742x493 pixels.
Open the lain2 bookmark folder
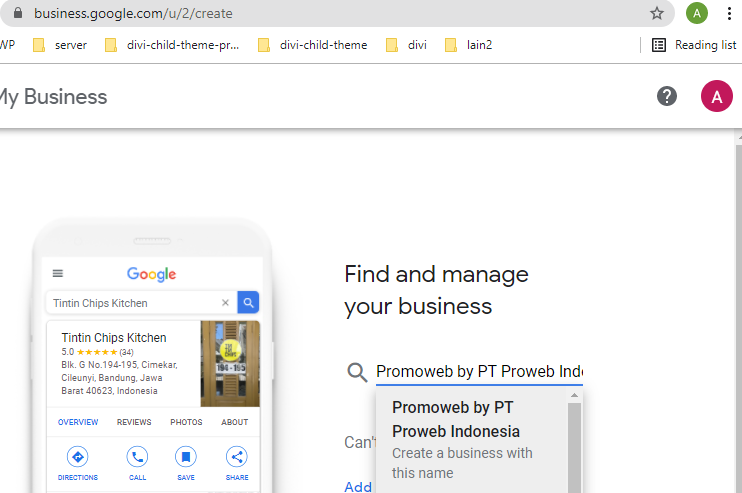(x=468, y=45)
